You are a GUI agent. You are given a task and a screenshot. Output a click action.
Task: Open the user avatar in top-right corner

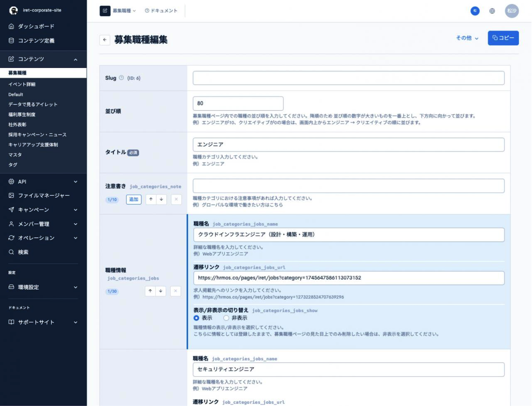tap(512, 11)
